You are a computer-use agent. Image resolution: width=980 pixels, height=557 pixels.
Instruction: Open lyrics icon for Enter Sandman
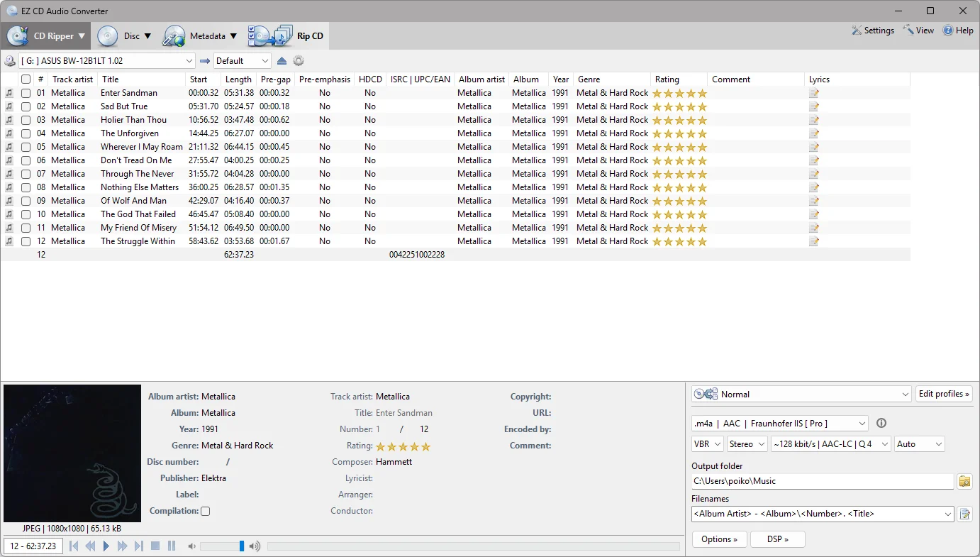814,93
